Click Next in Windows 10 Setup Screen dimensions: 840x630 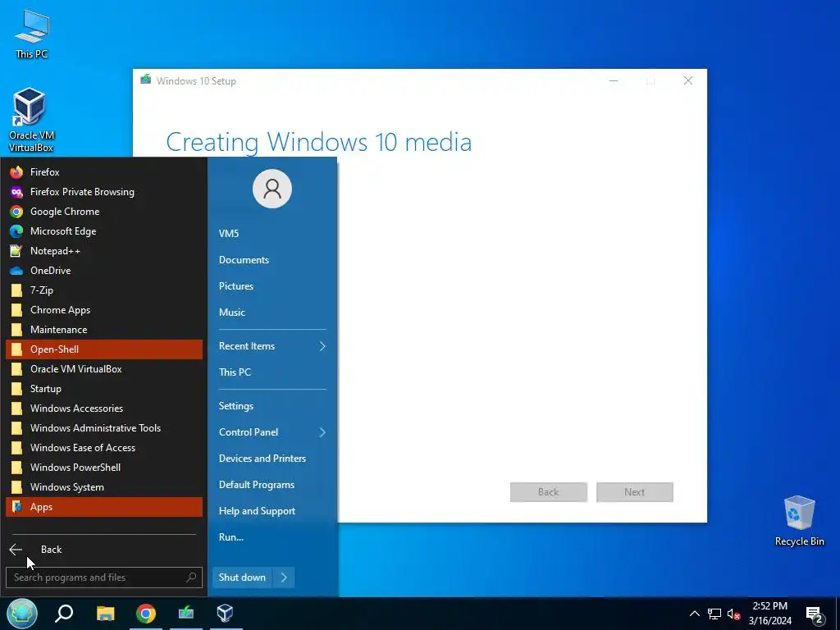point(635,492)
